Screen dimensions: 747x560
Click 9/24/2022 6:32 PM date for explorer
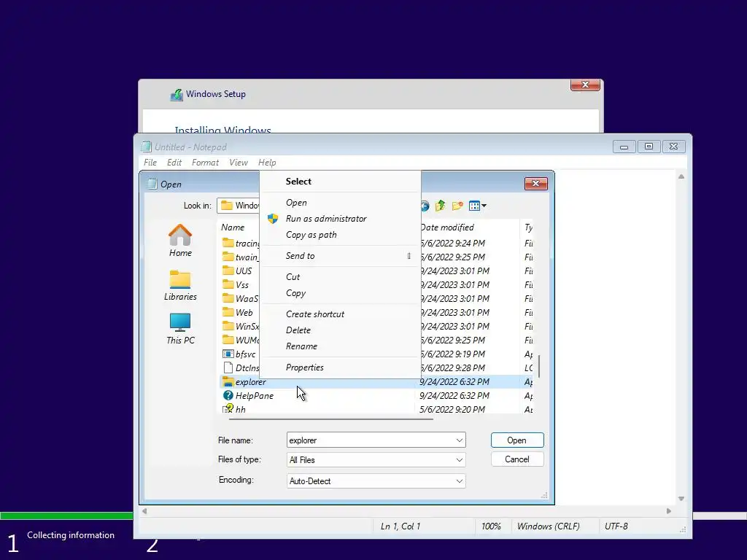click(x=454, y=381)
